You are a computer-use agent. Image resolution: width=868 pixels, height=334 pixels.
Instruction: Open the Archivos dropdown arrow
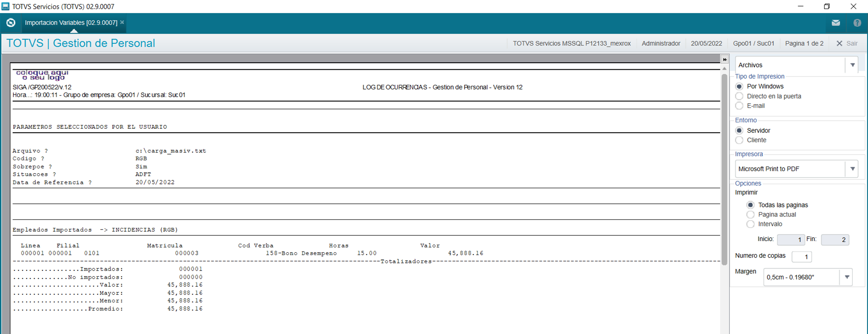[x=852, y=65]
